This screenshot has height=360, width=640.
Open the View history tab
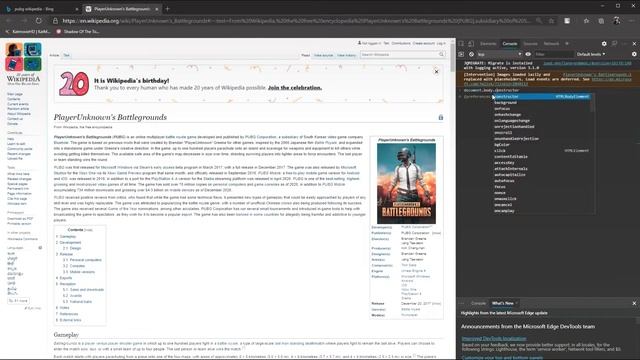pos(347,55)
